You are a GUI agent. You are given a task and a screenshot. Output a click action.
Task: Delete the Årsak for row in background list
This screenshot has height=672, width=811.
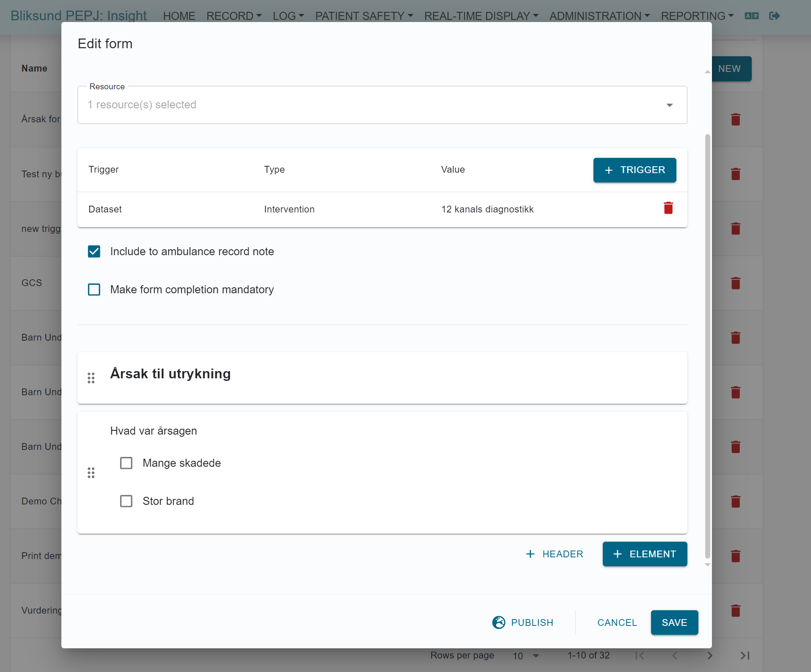[x=736, y=119]
